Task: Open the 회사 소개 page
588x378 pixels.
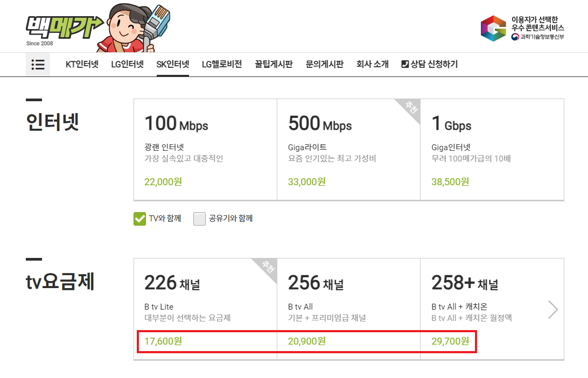Action: click(372, 65)
